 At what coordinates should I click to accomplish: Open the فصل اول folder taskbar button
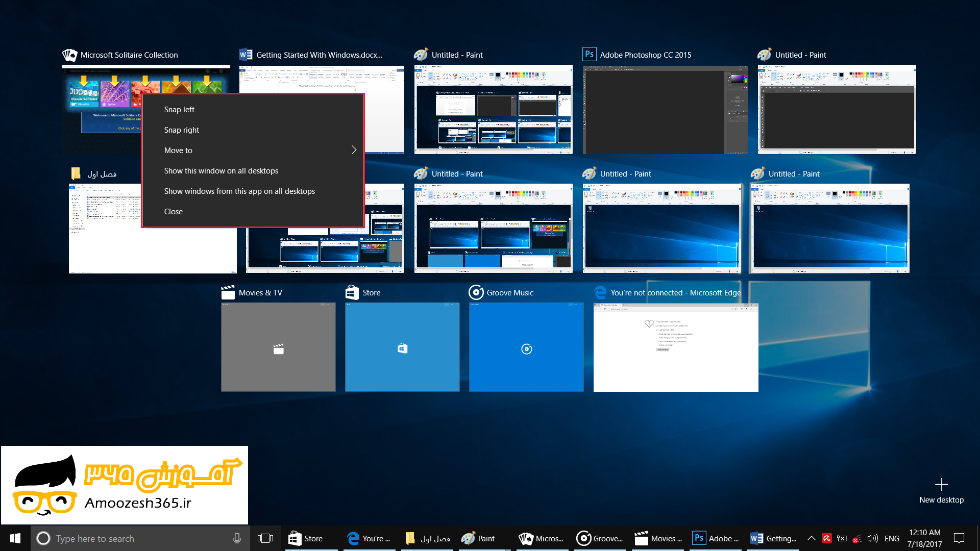[428, 538]
